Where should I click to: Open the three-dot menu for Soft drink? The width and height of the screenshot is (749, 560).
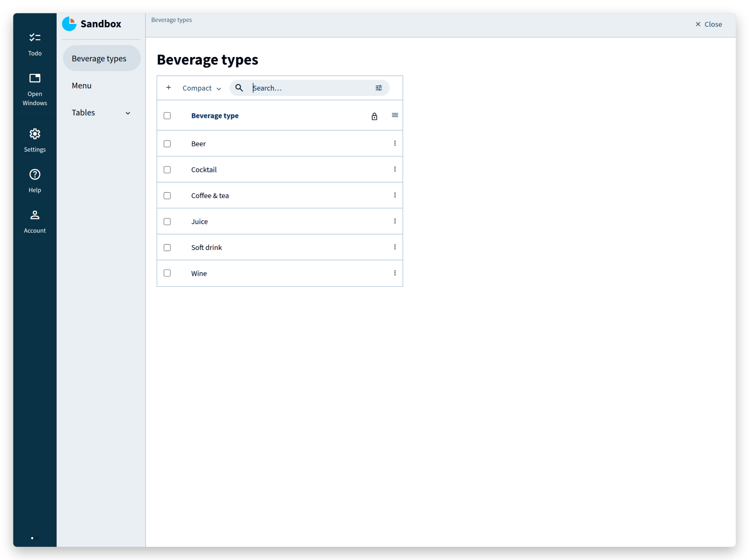click(395, 247)
